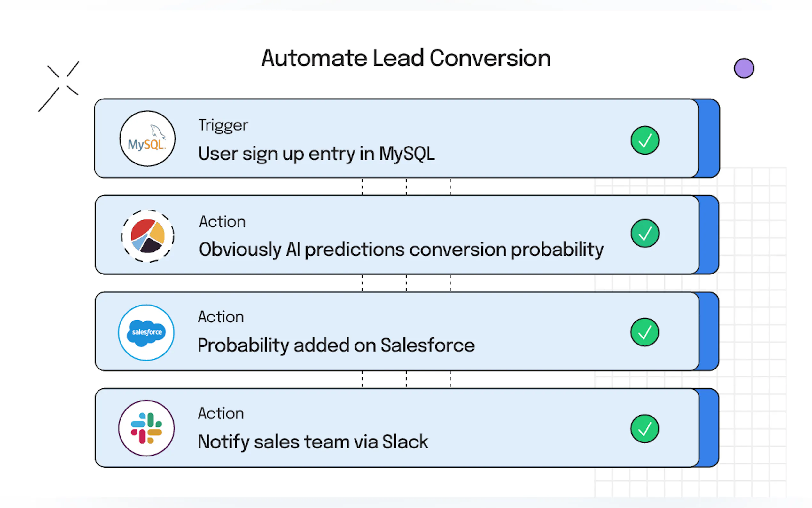Open the "Probability added on Salesforce" step

[336, 345]
